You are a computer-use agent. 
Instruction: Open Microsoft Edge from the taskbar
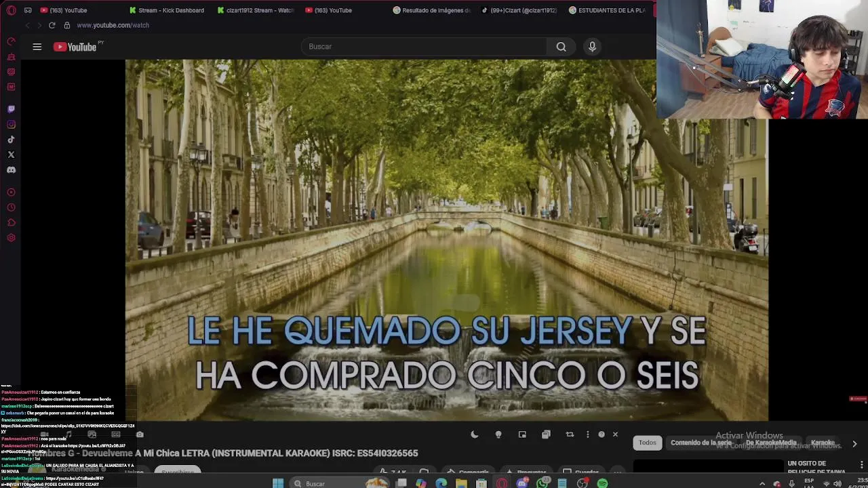coord(441,483)
